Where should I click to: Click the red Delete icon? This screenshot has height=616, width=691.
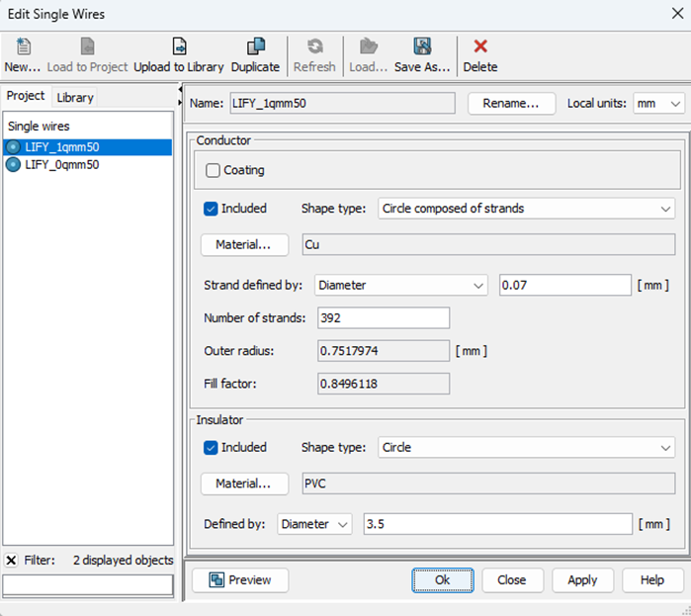coord(480,46)
